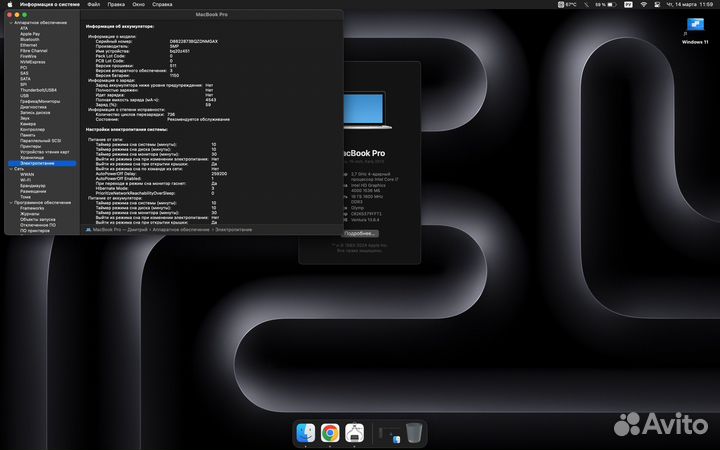Click the user switching icon in menu bar
This screenshot has width=720, height=450.
tap(657, 5)
